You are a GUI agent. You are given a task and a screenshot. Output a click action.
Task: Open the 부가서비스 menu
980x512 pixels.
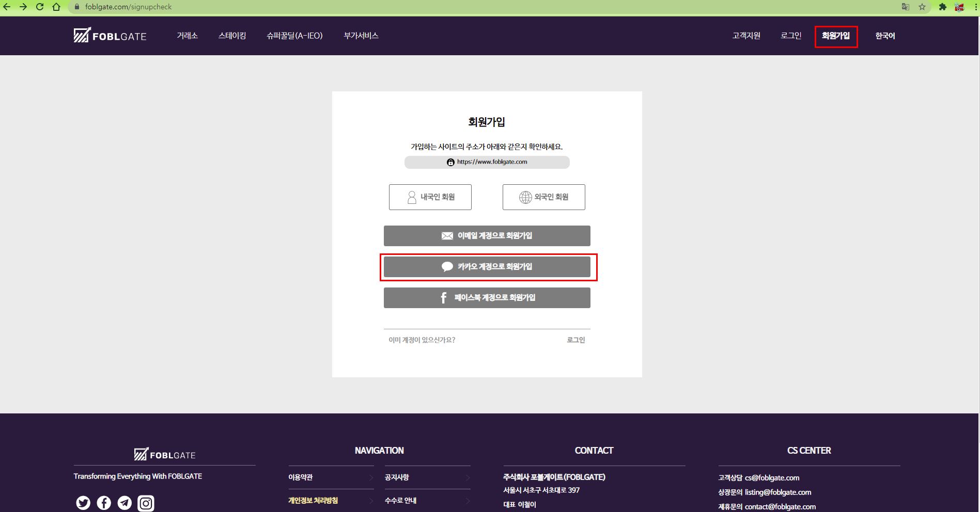coord(361,36)
